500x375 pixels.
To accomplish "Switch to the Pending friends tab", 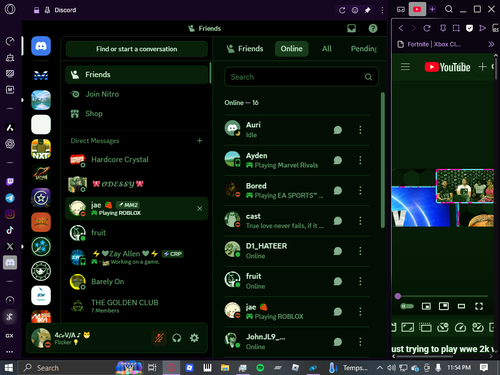I will [364, 49].
